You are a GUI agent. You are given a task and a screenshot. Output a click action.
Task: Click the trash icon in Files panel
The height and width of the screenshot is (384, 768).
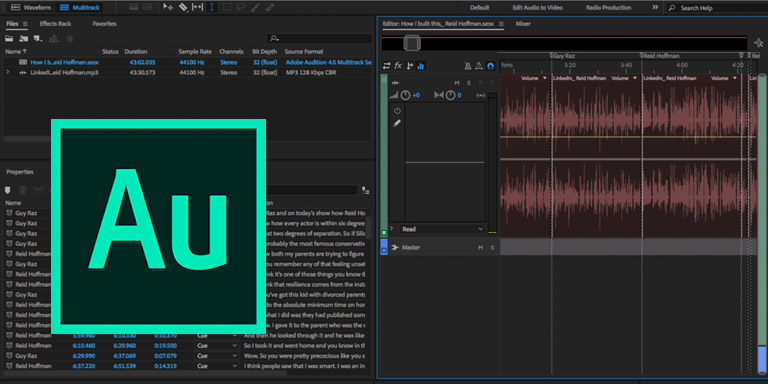pos(70,38)
